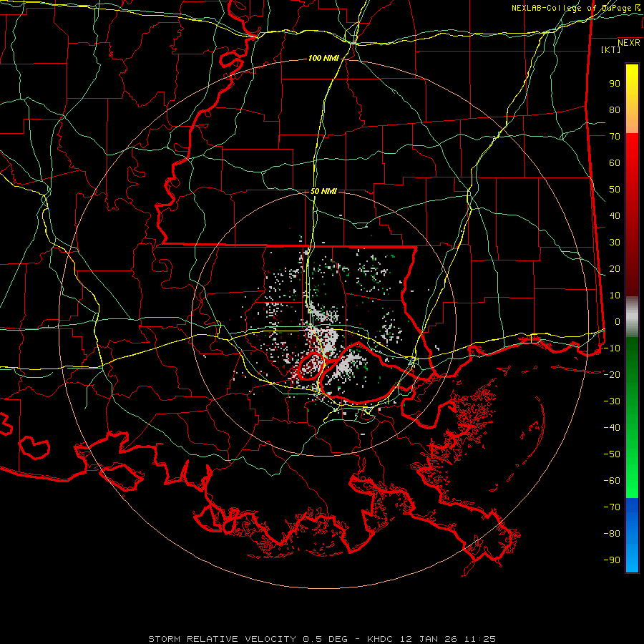Click the Storm Relative Velocity caption at bottom

(x=321, y=639)
